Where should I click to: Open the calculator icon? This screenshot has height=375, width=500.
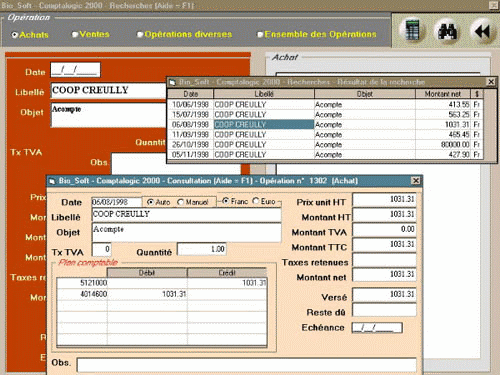click(x=412, y=30)
